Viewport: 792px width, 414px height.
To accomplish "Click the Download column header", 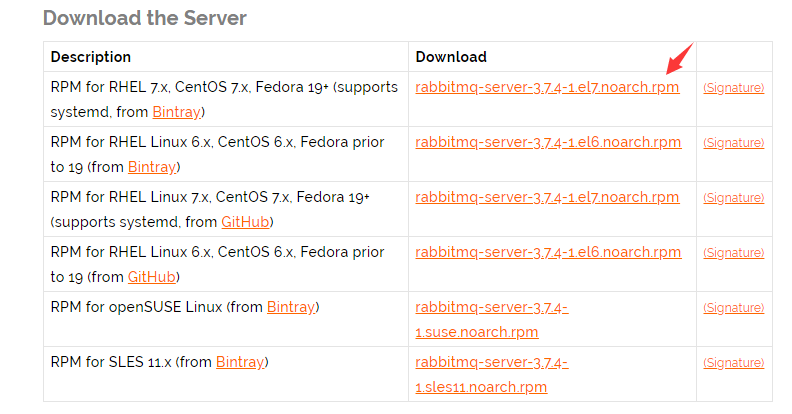I will (x=451, y=57).
